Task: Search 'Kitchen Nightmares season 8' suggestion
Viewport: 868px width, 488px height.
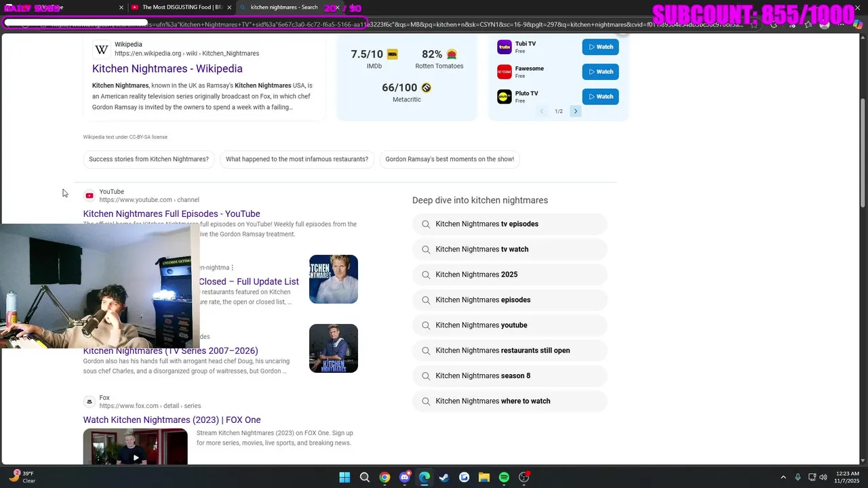Action: point(509,375)
